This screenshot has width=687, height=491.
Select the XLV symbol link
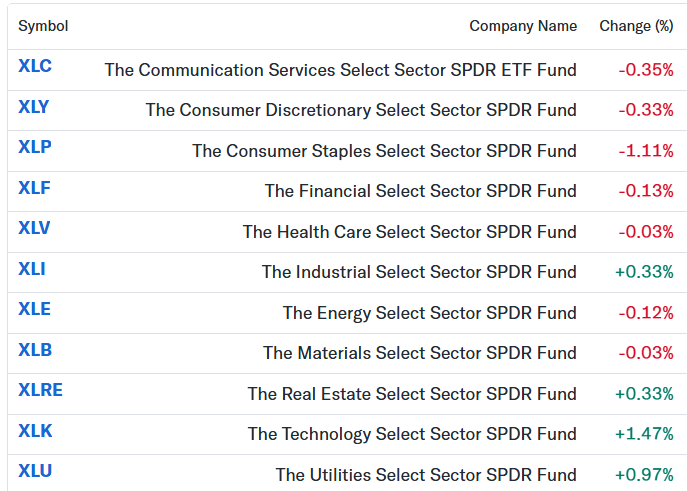coord(34,228)
